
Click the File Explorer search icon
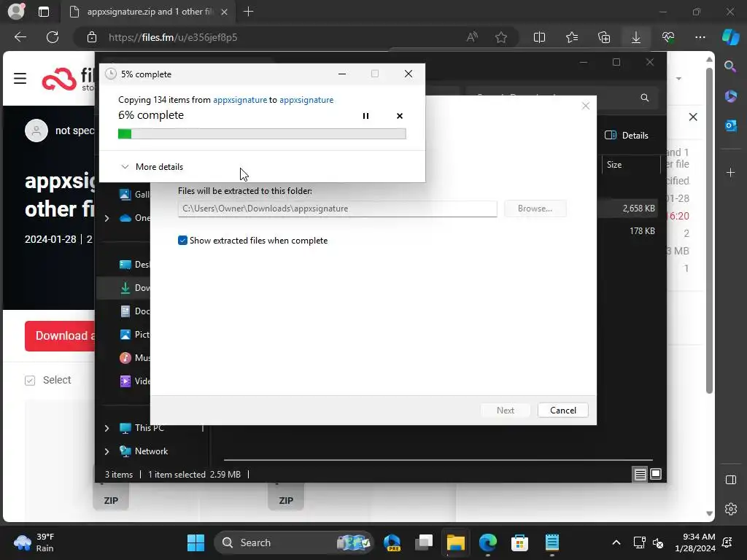click(x=645, y=98)
